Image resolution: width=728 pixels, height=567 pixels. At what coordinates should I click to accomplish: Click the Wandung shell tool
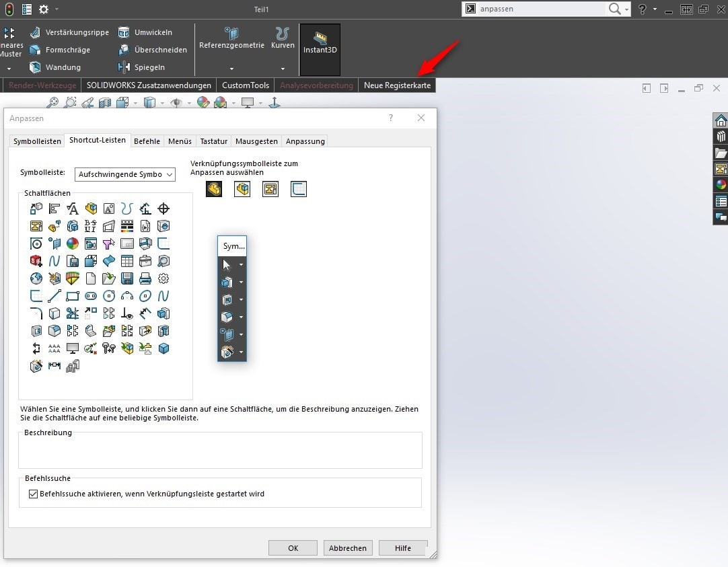pyautogui.click(x=55, y=67)
